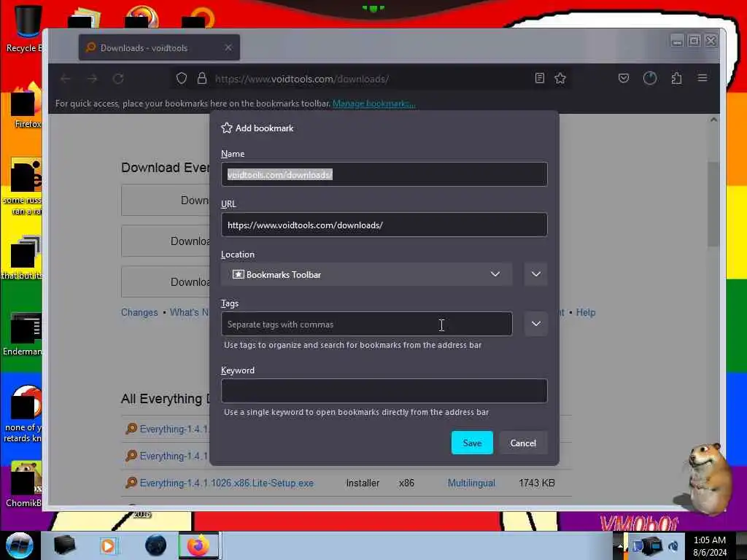Open the Changes link on page

(x=139, y=312)
